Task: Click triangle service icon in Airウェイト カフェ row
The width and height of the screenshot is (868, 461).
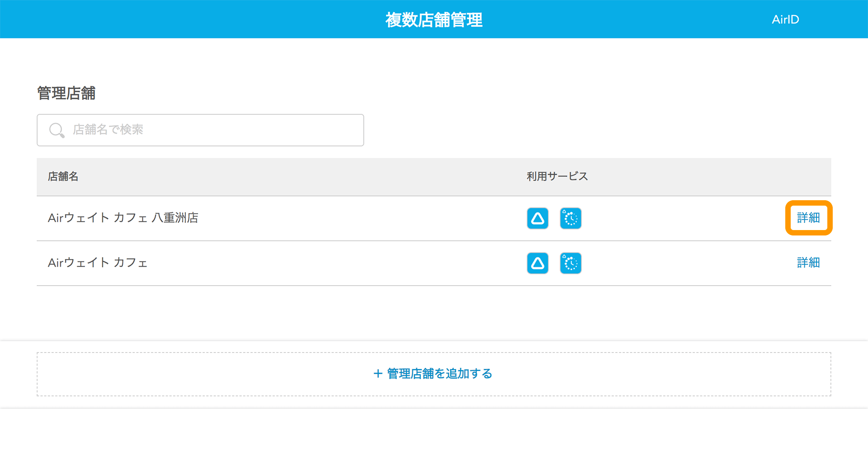Action: click(538, 263)
